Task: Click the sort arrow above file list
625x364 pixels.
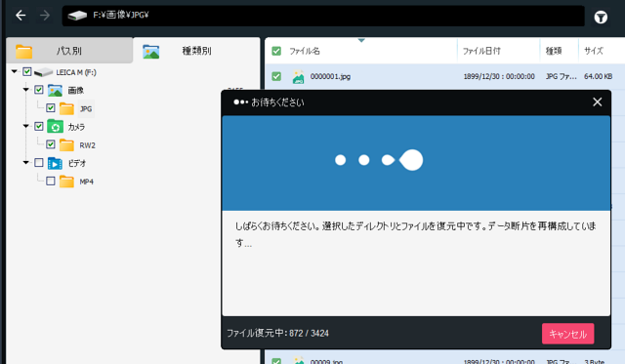Action: click(x=361, y=40)
